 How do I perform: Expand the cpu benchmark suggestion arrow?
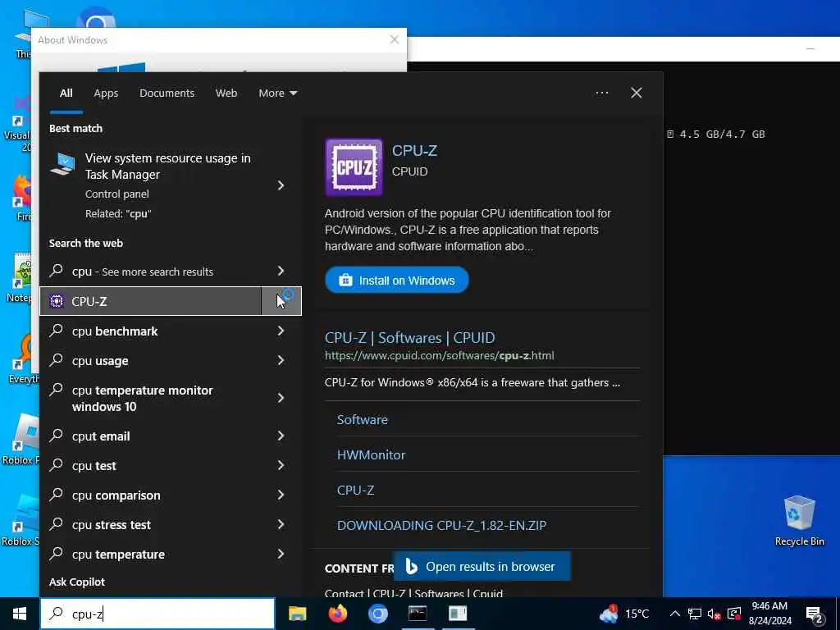click(281, 331)
